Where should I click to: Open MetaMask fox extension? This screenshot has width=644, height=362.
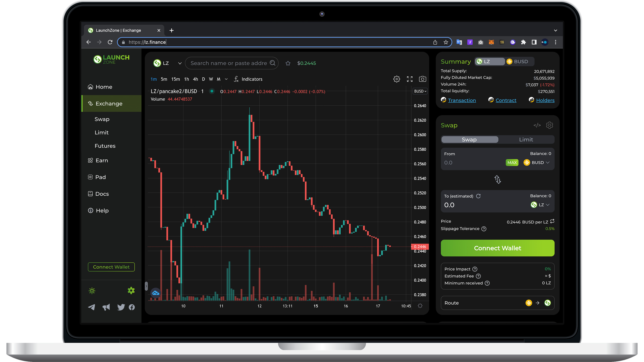(x=491, y=42)
